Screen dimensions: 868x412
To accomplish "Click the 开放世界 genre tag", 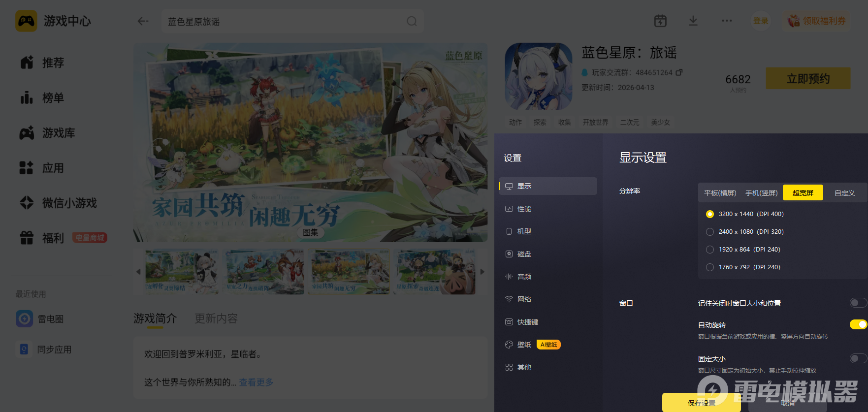I will point(595,122).
